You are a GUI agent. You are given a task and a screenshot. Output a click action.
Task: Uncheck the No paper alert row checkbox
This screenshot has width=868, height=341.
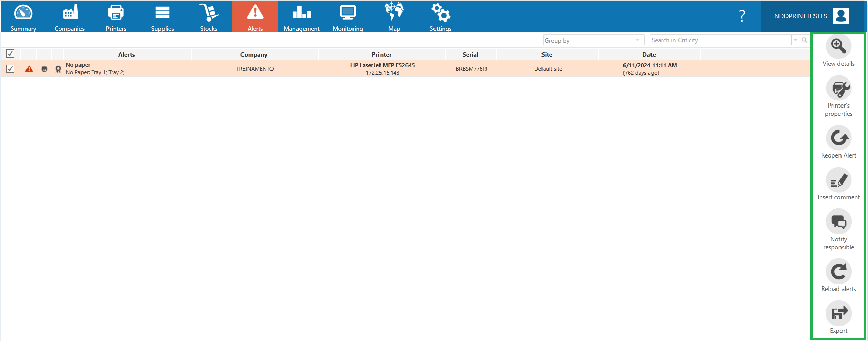[x=10, y=69]
